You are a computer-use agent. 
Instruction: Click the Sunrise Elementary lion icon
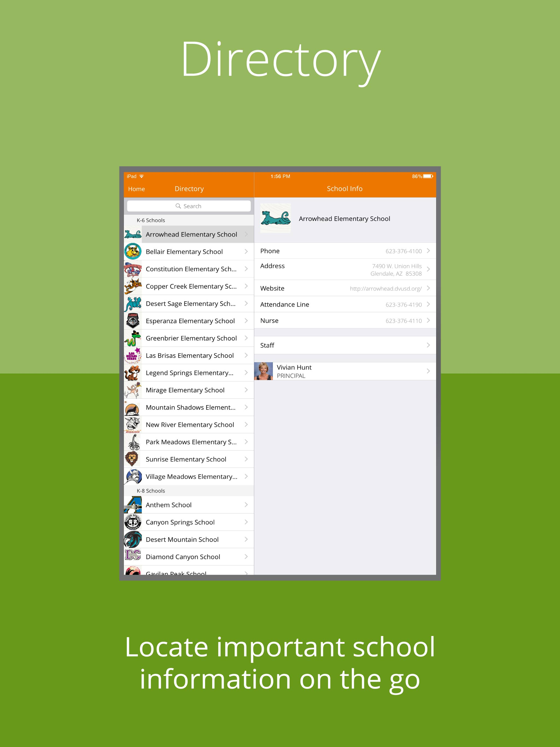coord(133,459)
